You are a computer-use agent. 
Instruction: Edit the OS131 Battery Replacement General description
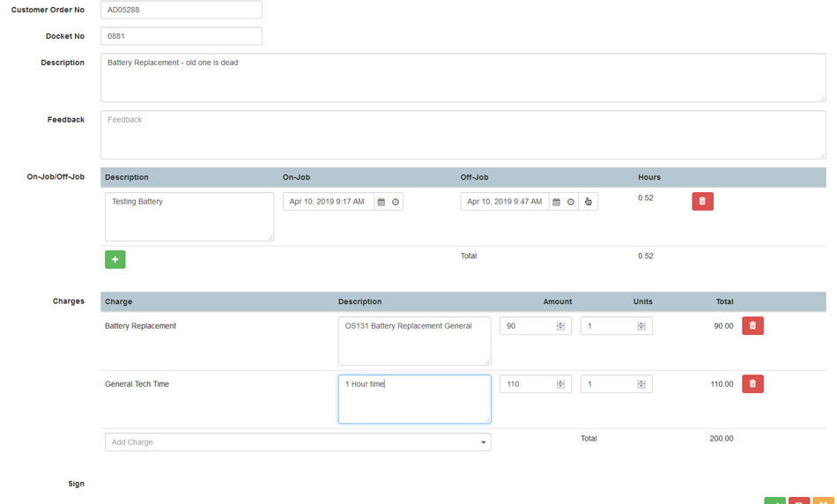[x=414, y=341]
